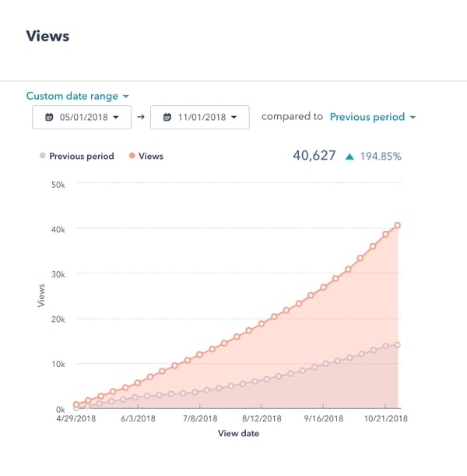This screenshot has height=476, width=467.
Task: Expand the compared to Previous period dropdown
Action: [x=367, y=117]
